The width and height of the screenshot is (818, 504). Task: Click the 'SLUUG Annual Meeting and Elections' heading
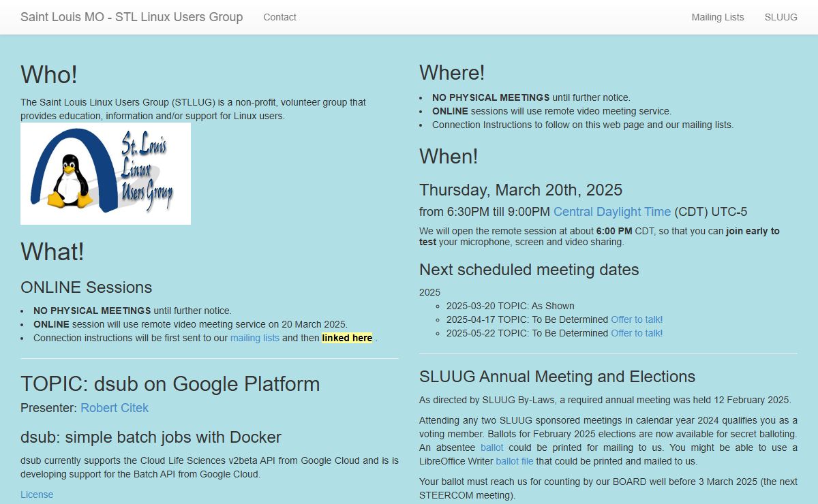coord(557,377)
